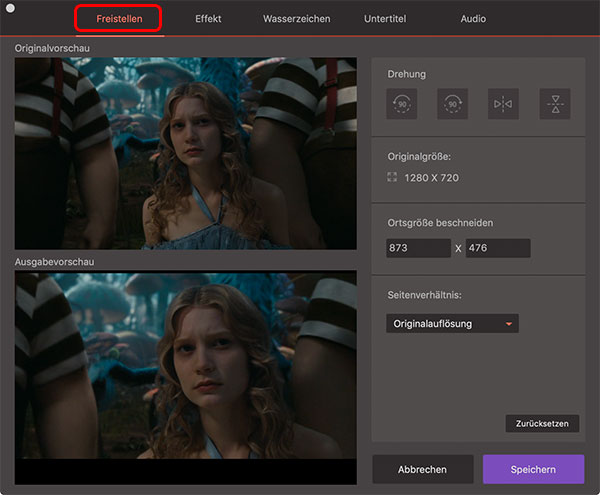Switch to the Freistellen tab
Screen dimensions: 600x495
pyautogui.click(x=119, y=19)
